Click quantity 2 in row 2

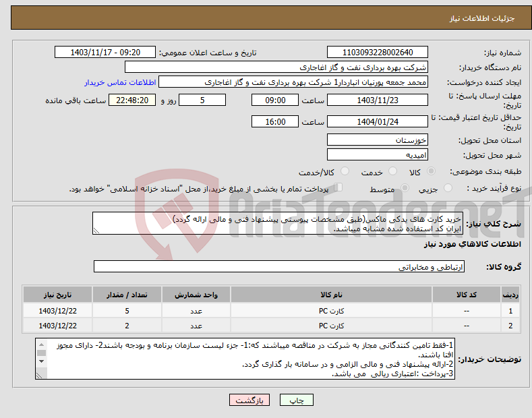127,326
